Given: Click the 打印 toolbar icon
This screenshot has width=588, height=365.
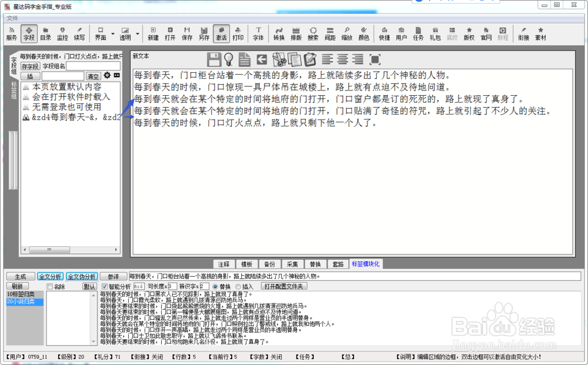Looking at the screenshot, I should [x=238, y=34].
